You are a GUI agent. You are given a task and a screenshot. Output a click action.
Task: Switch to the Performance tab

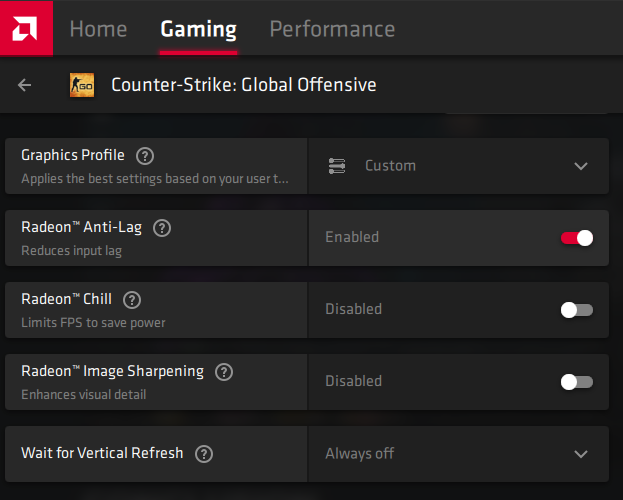click(x=332, y=29)
